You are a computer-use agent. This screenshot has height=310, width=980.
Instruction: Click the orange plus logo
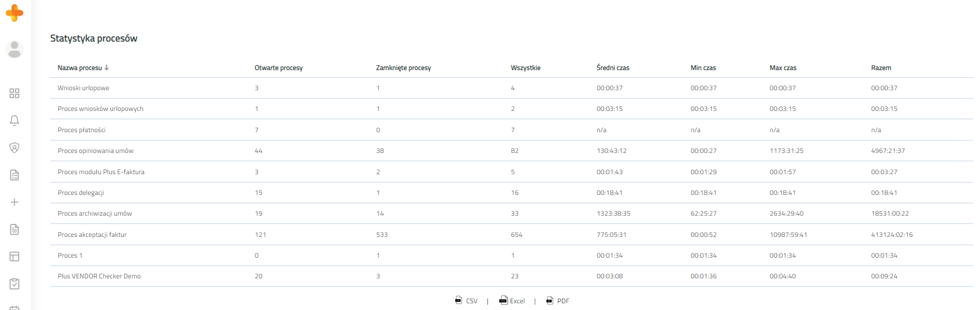[x=15, y=13]
